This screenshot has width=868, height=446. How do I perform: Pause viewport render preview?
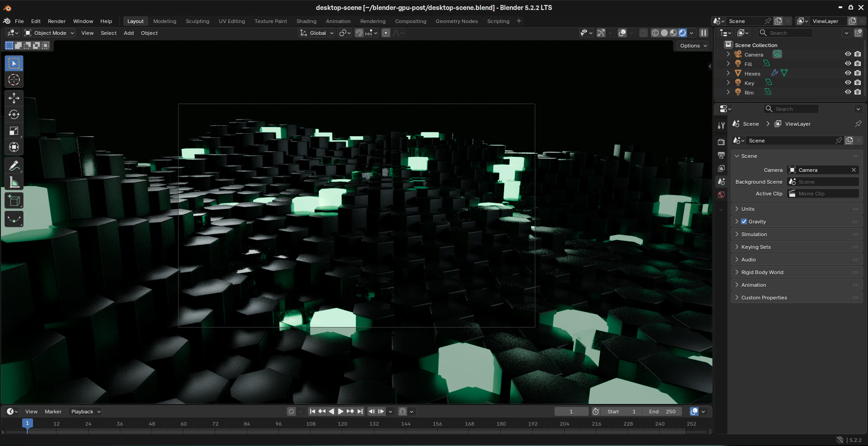tap(703, 33)
